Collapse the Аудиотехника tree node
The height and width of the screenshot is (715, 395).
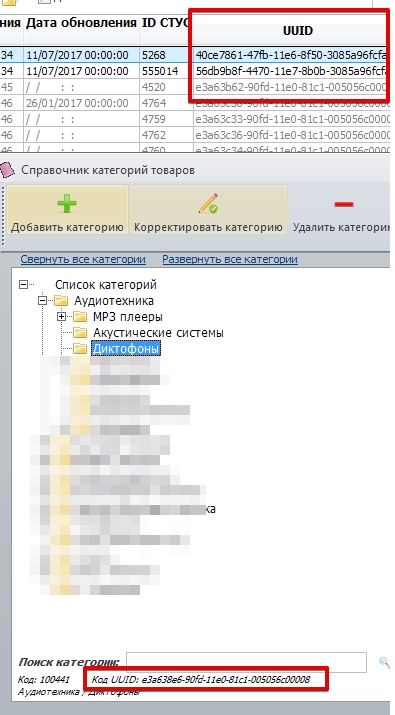pyautogui.click(x=42, y=301)
